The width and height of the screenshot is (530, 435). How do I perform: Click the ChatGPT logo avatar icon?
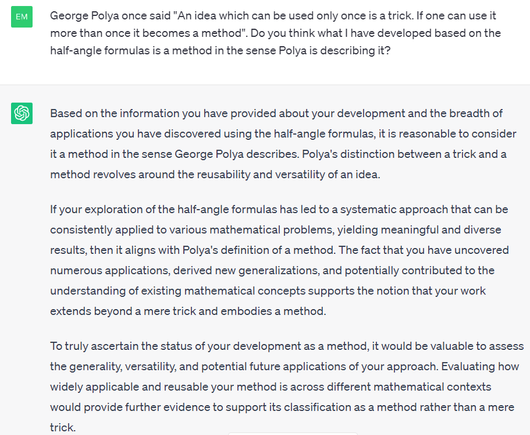click(x=22, y=113)
